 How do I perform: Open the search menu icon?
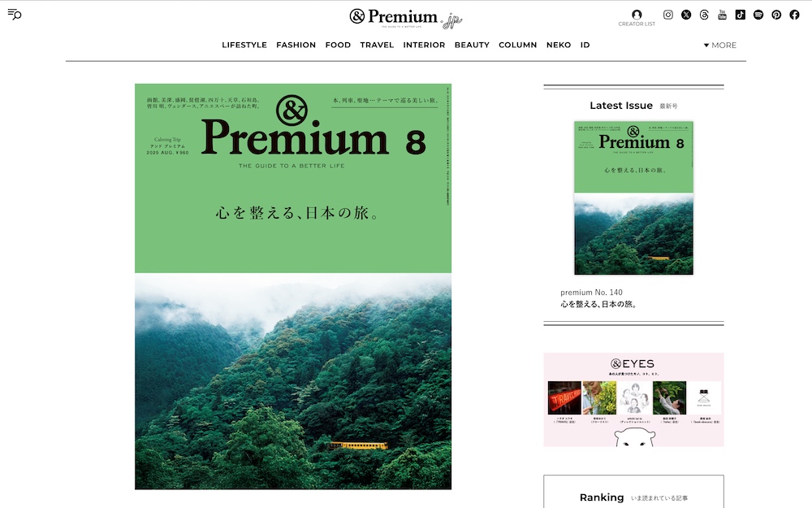click(15, 14)
